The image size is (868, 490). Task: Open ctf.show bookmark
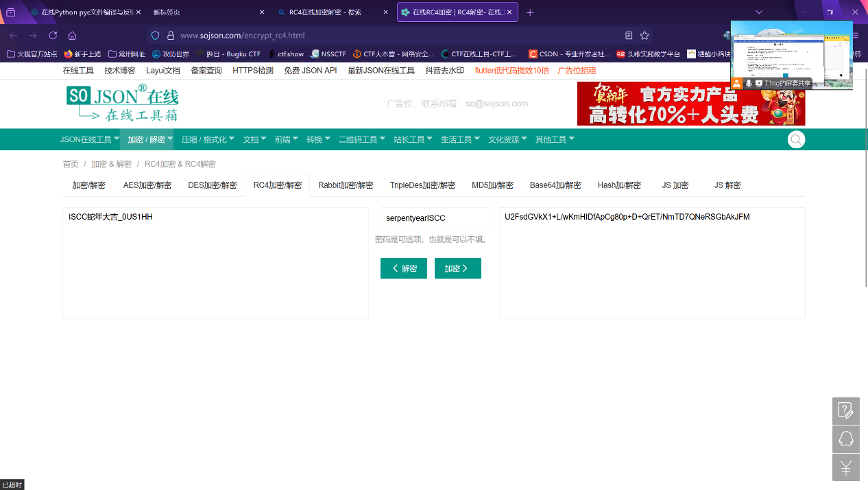286,54
